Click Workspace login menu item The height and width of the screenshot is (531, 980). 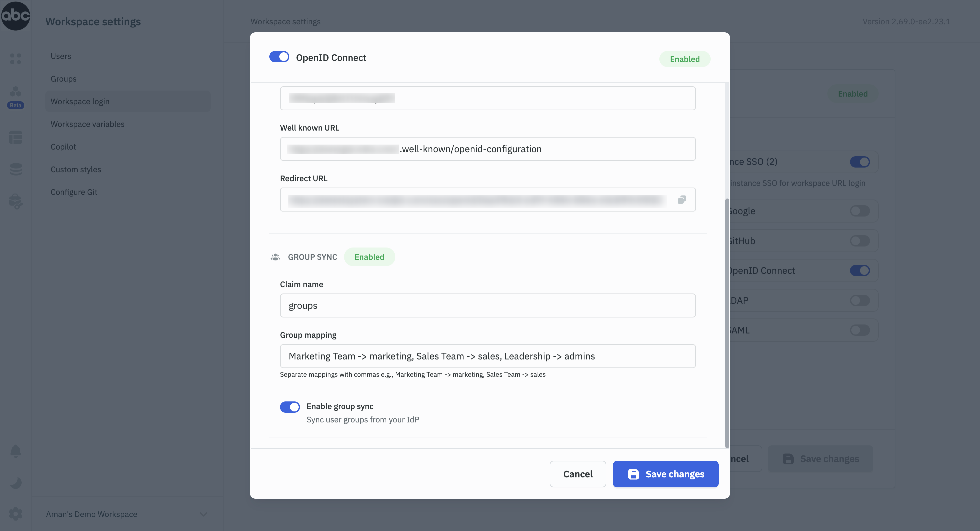[80, 101]
